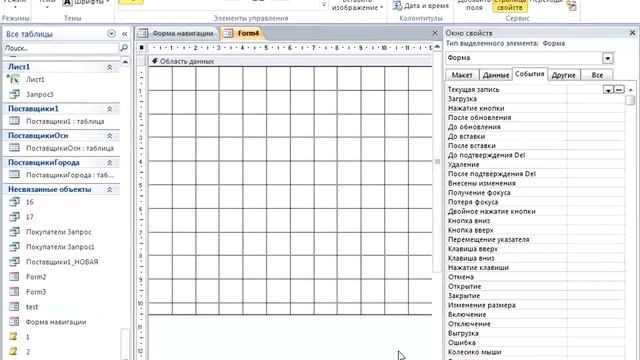Open the Форма object selector dropdown
Viewport: 640px width, 360px height.
pos(607,58)
